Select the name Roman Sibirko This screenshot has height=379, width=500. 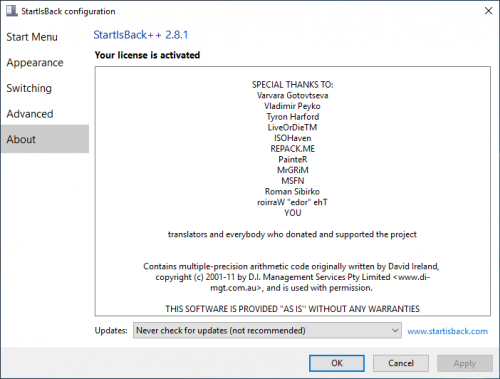point(292,191)
